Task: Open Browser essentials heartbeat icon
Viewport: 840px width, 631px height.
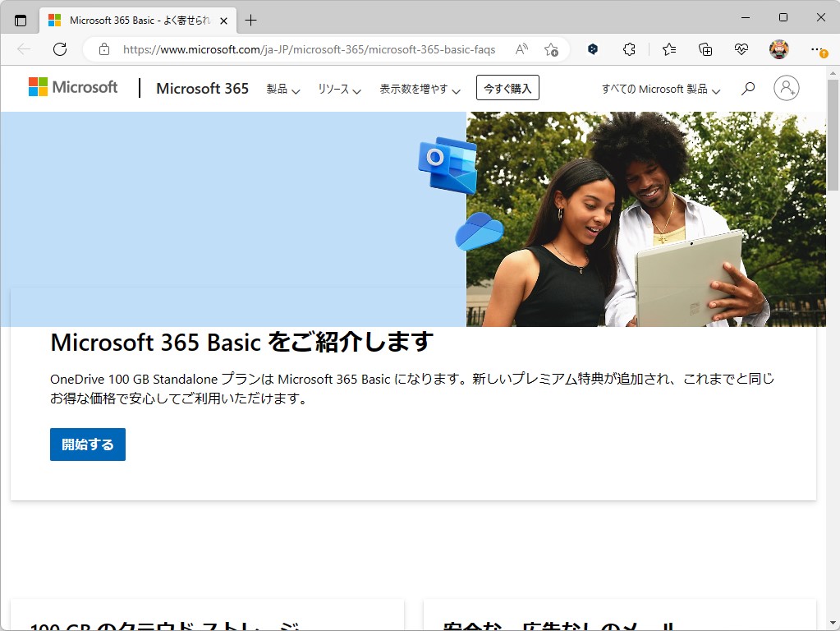Action: point(741,49)
